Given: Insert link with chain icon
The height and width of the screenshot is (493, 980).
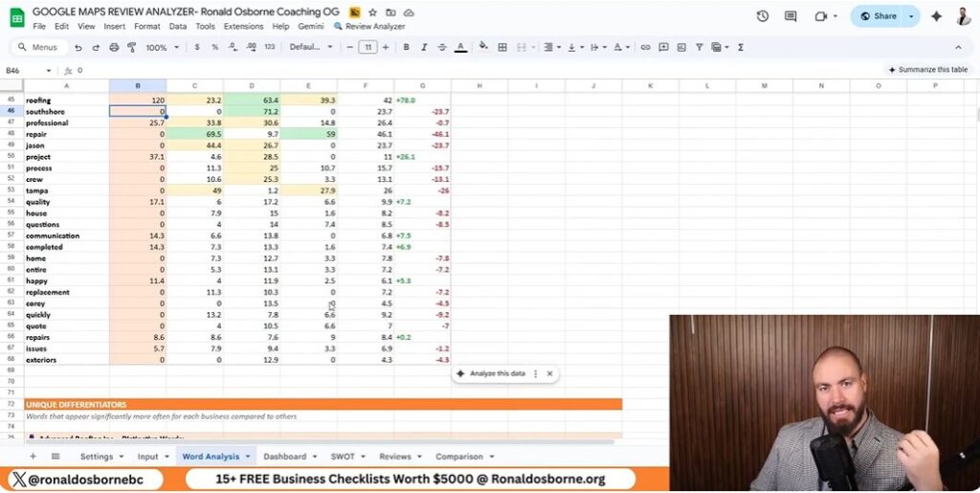Looking at the screenshot, I should (646, 48).
